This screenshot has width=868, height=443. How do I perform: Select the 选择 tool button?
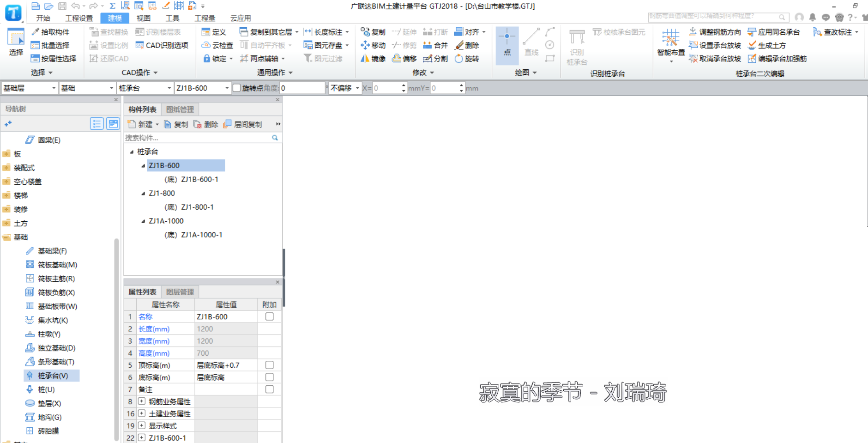[16, 42]
